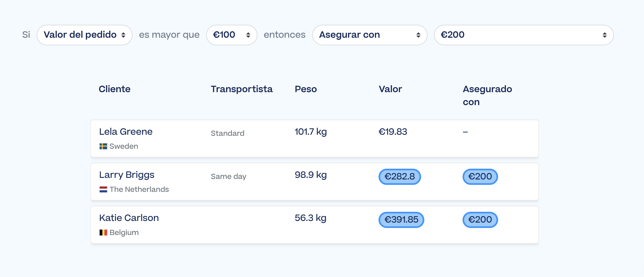
Task: Click the 'Peso' column header
Action: point(306,89)
